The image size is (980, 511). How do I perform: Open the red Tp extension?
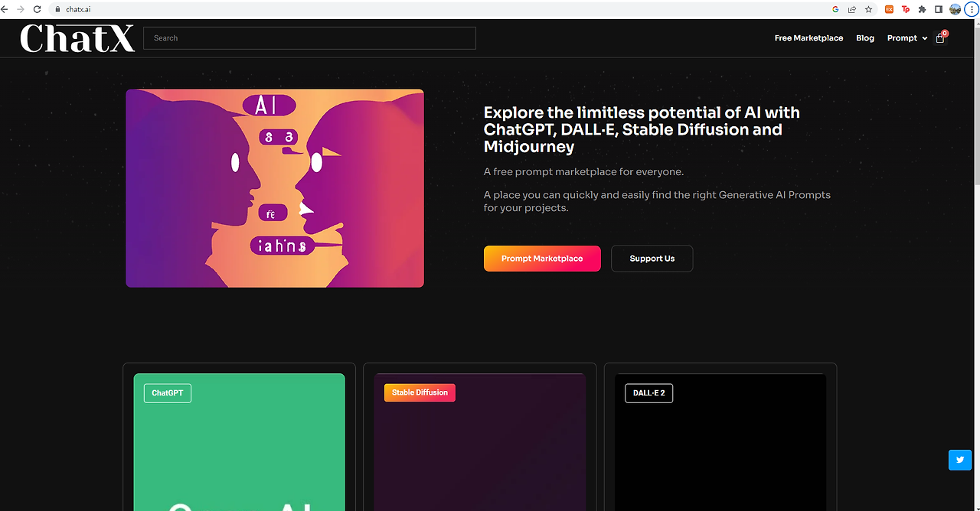[x=906, y=9]
